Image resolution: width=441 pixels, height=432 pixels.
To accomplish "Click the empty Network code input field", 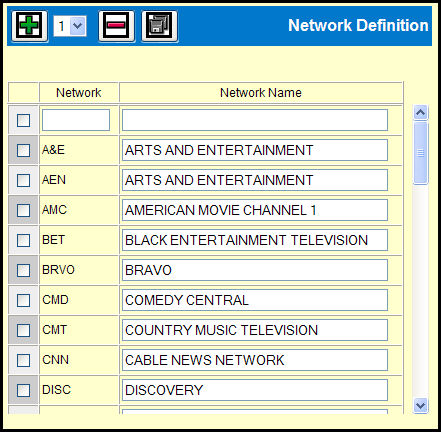I will [76, 120].
